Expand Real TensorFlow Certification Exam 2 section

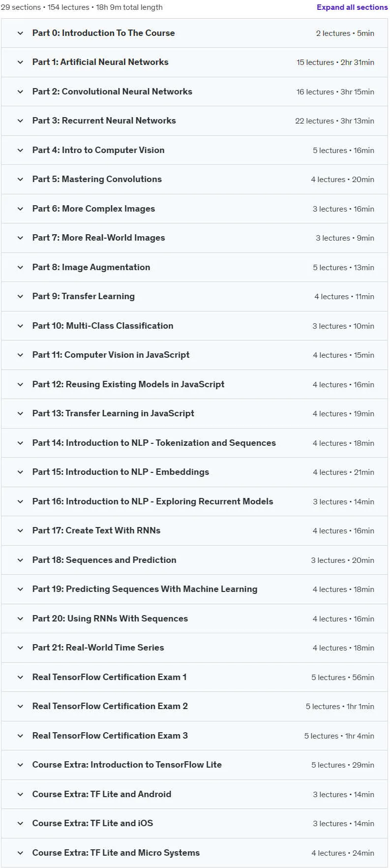[194, 706]
